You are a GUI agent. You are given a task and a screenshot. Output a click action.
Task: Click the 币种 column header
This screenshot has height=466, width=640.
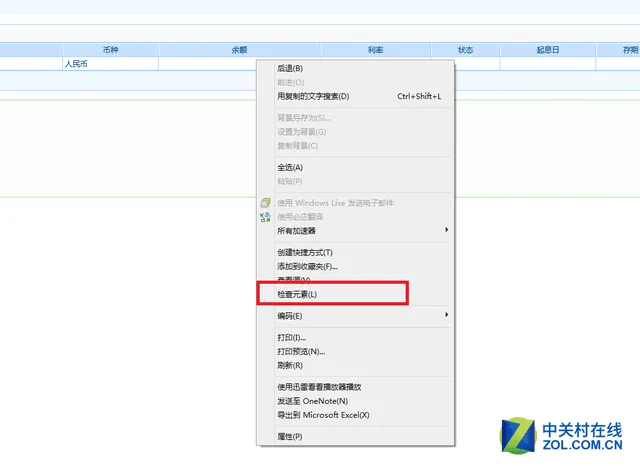[x=111, y=50]
